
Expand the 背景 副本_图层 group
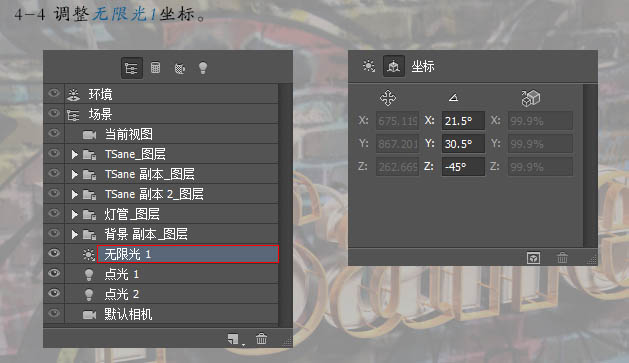[74, 234]
